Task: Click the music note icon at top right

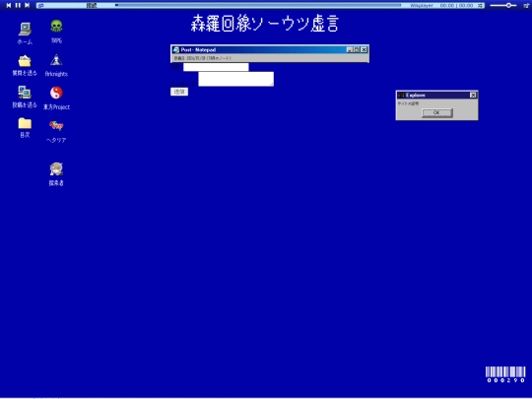Action: (526, 5)
